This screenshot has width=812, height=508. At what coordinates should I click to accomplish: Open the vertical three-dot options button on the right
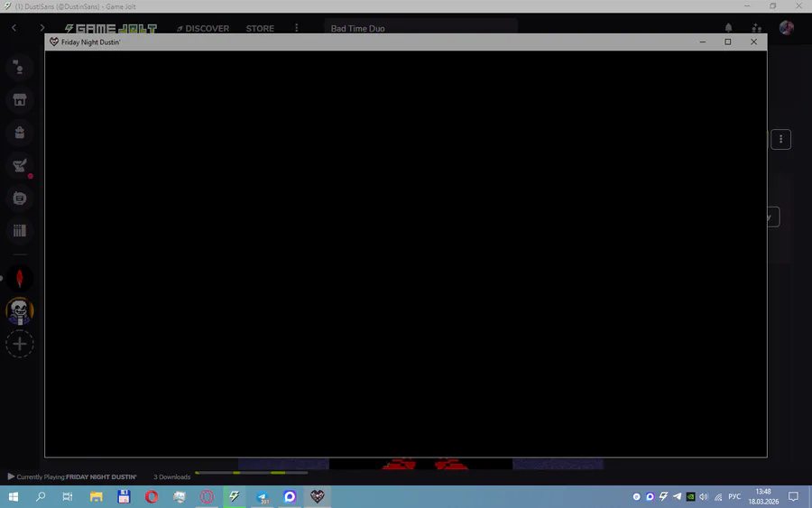coord(781,139)
